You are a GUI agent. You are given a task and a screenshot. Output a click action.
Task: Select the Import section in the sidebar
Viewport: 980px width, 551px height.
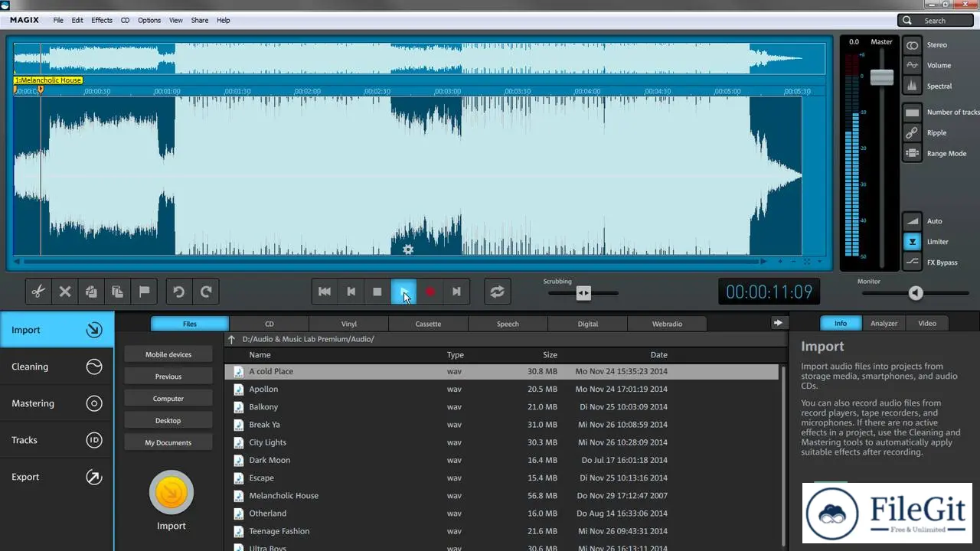pos(57,330)
